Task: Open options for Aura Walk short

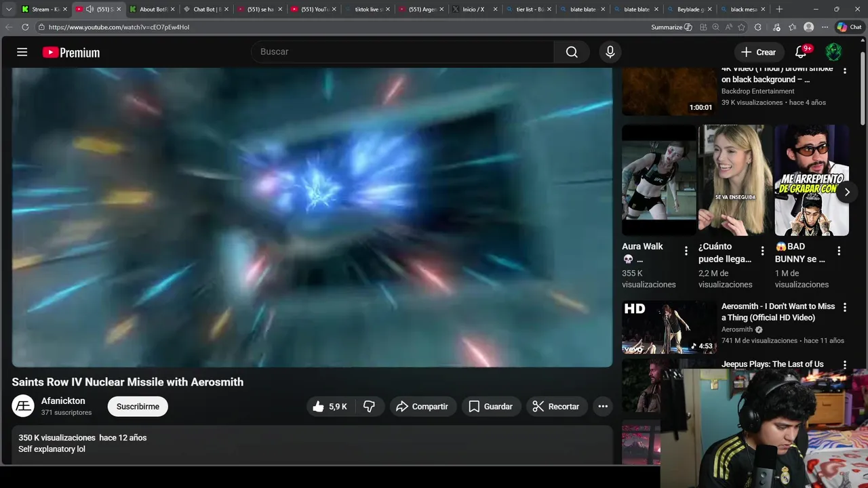Action: coord(686,251)
